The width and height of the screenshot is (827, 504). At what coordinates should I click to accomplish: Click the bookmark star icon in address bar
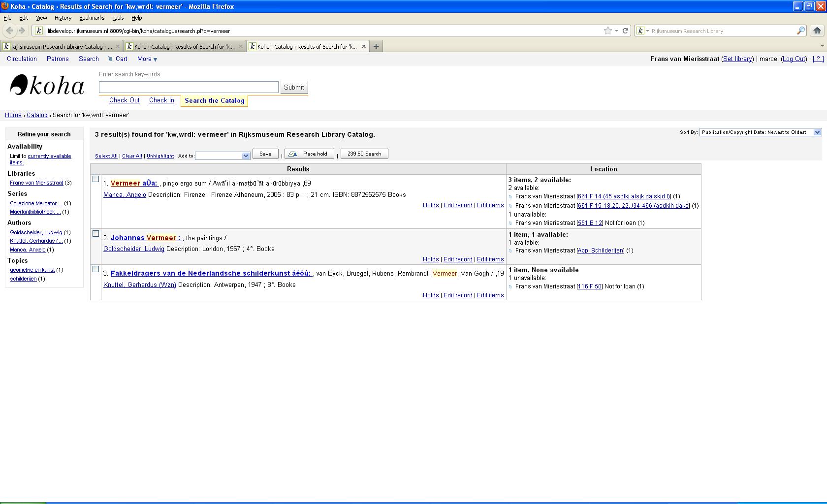608,31
